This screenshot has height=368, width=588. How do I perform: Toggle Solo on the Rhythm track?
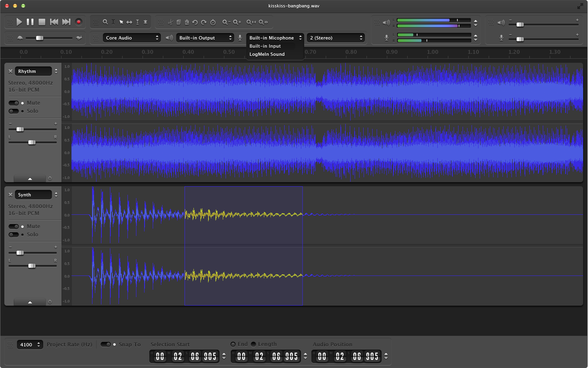coord(13,111)
